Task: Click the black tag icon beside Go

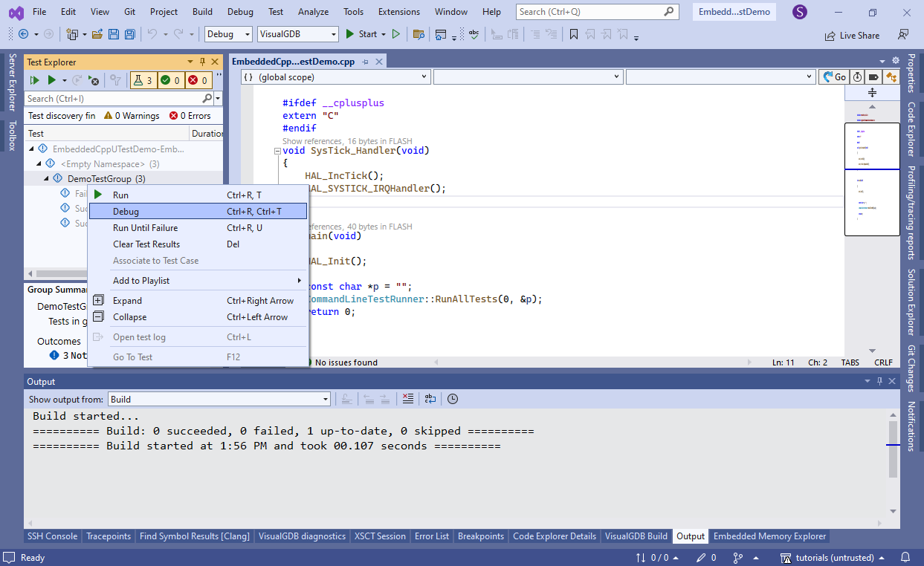Action: (x=873, y=77)
